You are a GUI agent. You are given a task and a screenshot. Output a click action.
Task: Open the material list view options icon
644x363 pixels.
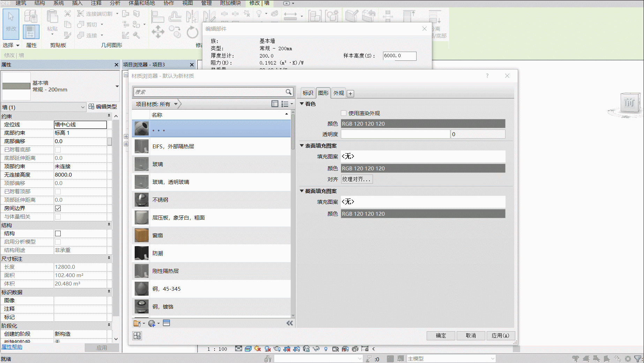(287, 104)
